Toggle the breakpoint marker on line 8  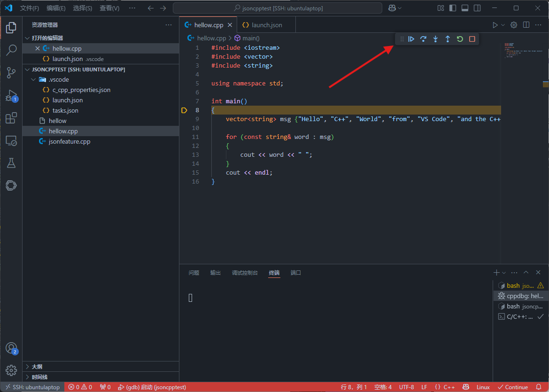(184, 110)
